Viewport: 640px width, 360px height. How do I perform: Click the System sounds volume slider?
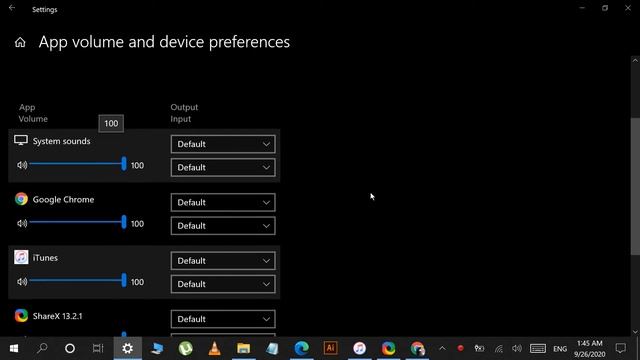pyautogui.click(x=78, y=164)
